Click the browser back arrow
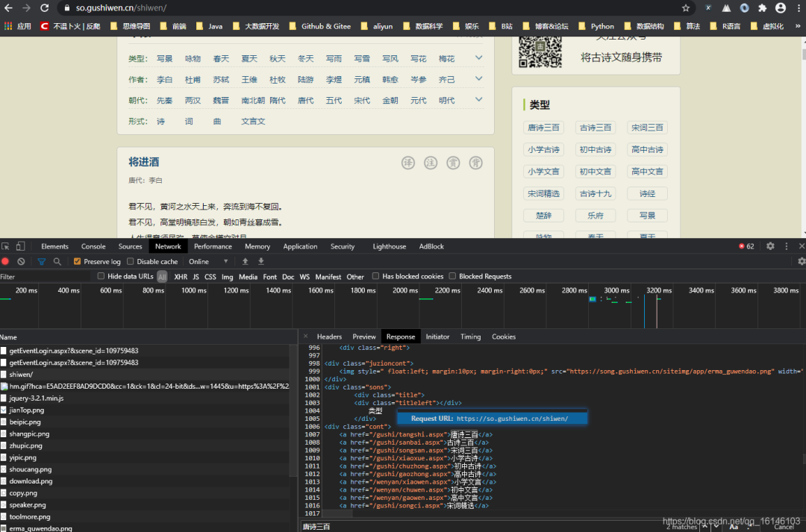The height and width of the screenshot is (532, 806). (x=8, y=8)
